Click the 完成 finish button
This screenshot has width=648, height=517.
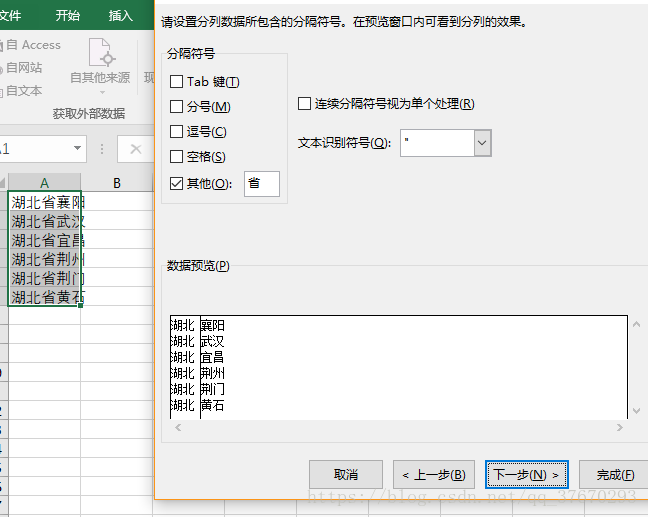(615, 474)
